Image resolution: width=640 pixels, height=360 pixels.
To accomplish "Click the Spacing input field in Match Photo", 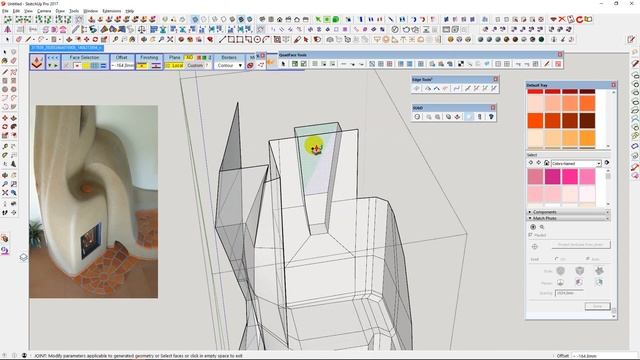I will coord(569,293).
